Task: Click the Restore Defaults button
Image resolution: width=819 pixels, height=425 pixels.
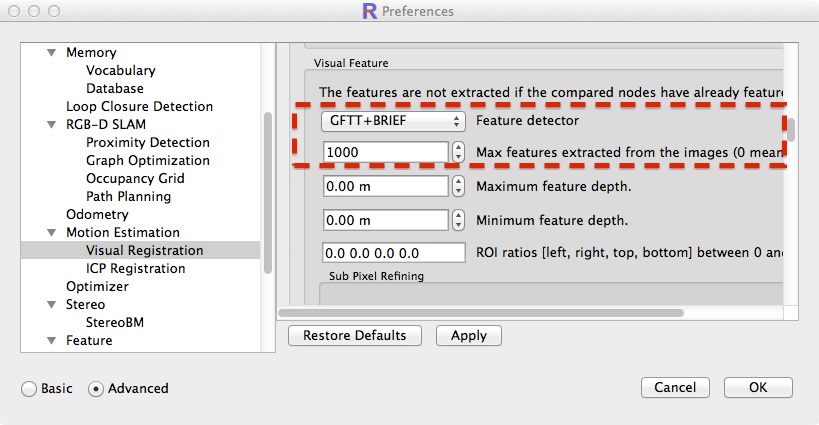Action: pos(354,336)
